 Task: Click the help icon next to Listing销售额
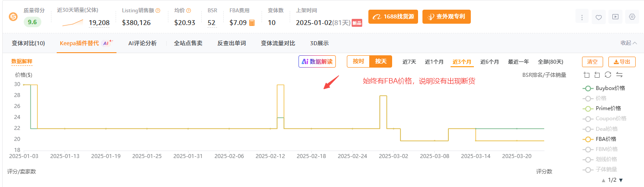(158, 11)
